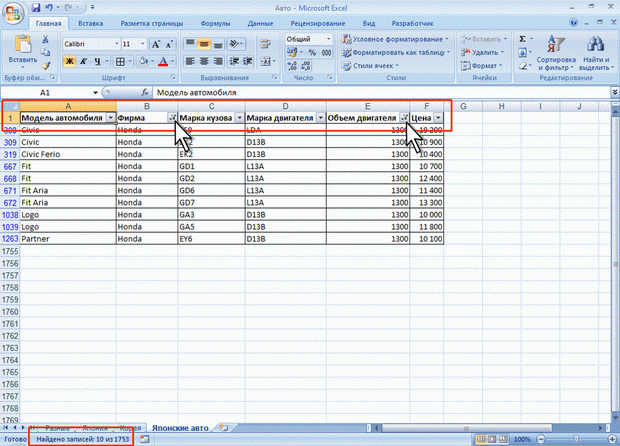The image size is (620, 446).
Task: Click Форматировать как таблицу button
Action: click(396, 52)
